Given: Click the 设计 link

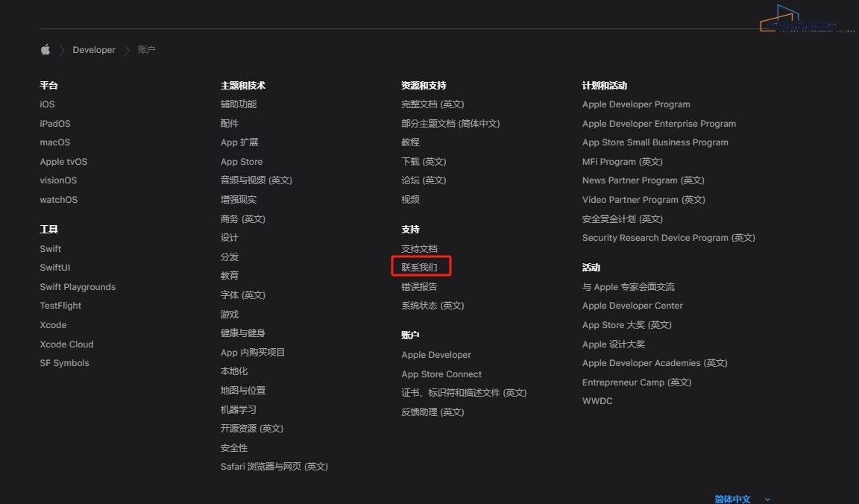Looking at the screenshot, I should 230,237.
